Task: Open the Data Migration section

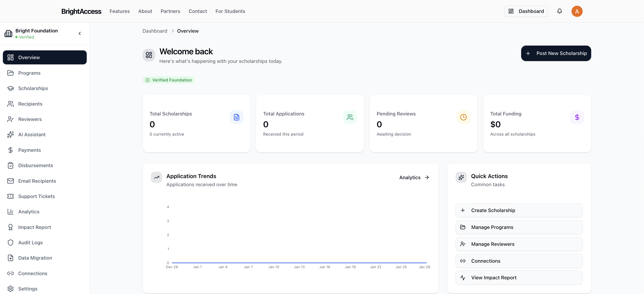Action: (x=35, y=258)
